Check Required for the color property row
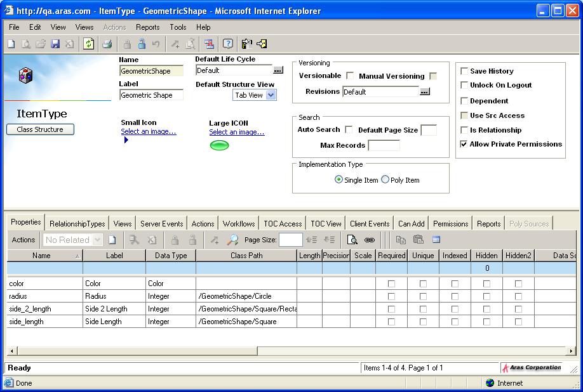This screenshot has height=392, width=583. click(391, 284)
